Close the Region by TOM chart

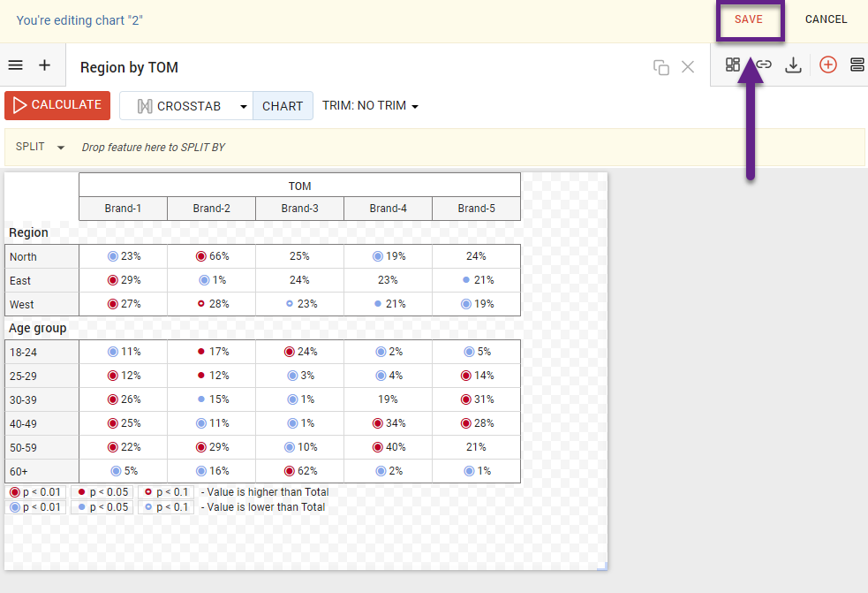[x=688, y=67]
